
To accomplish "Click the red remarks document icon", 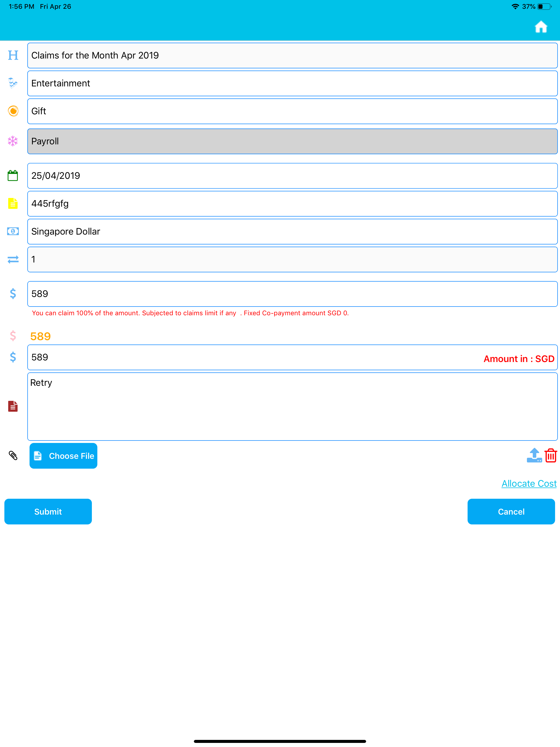I will [13, 406].
